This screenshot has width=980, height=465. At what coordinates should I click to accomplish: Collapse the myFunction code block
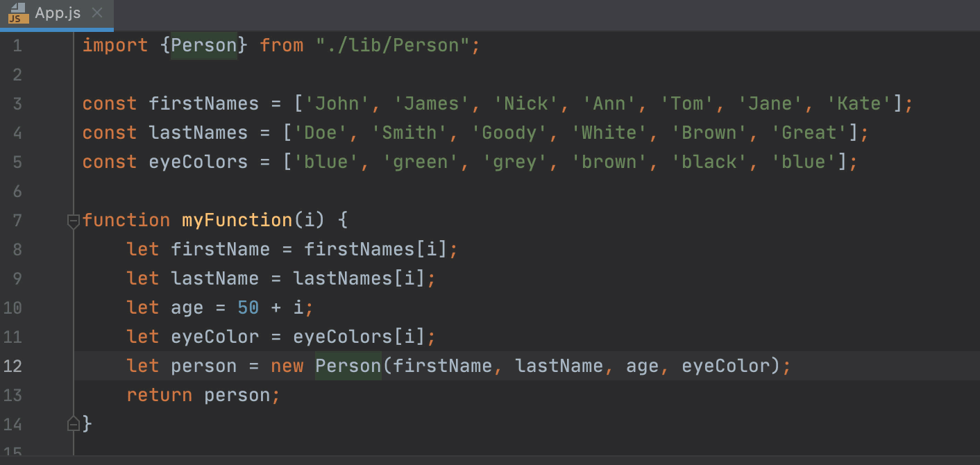click(72, 220)
